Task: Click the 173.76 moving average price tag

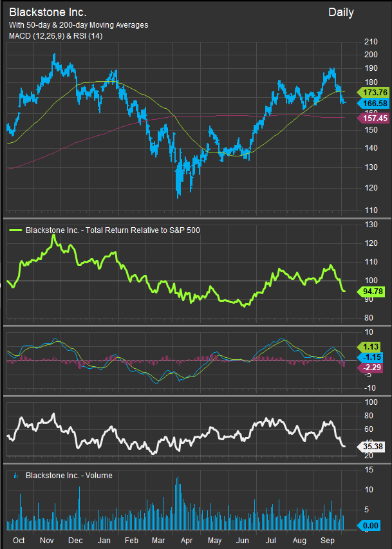Action: (x=371, y=92)
